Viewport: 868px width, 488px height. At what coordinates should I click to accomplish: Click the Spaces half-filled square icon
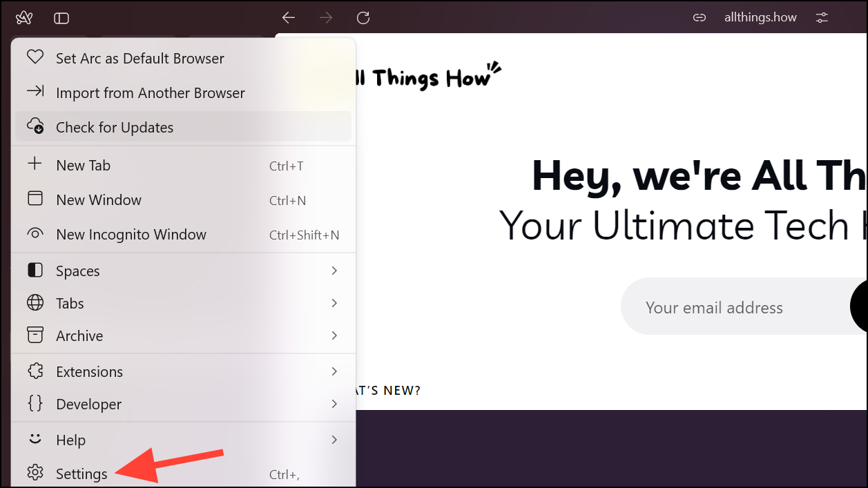click(x=35, y=271)
